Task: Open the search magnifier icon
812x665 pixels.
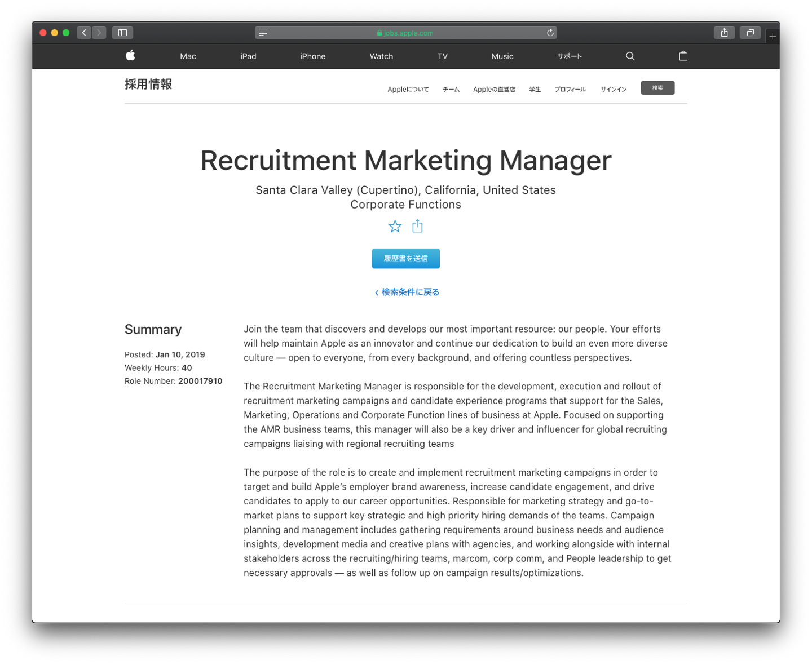Action: [630, 56]
